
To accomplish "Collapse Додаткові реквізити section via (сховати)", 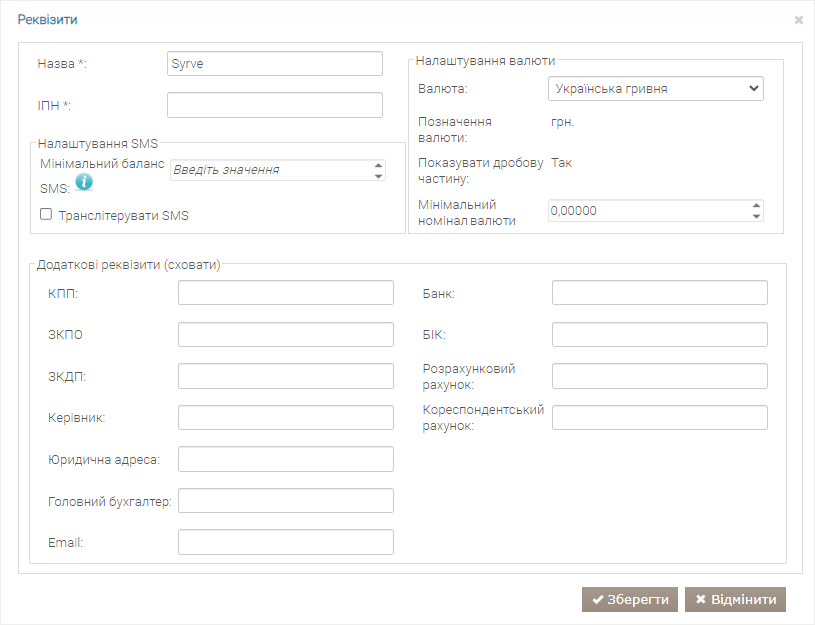I will pos(192,265).
